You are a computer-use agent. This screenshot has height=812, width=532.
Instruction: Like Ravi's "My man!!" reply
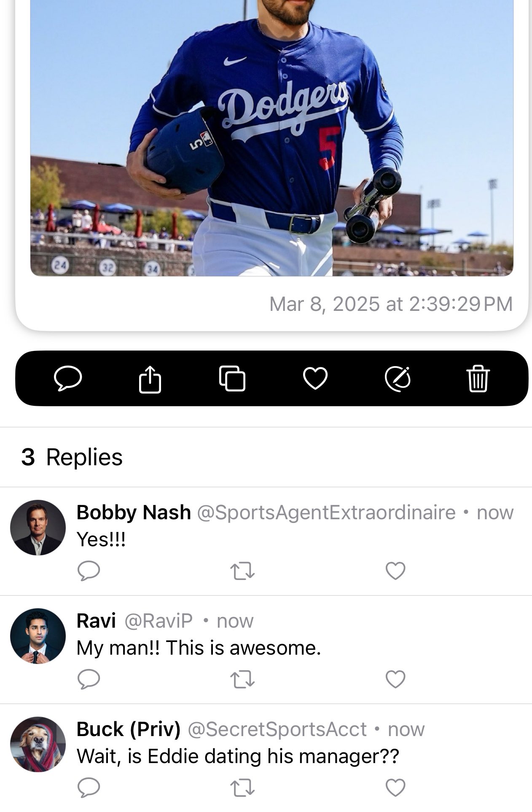pyautogui.click(x=395, y=679)
